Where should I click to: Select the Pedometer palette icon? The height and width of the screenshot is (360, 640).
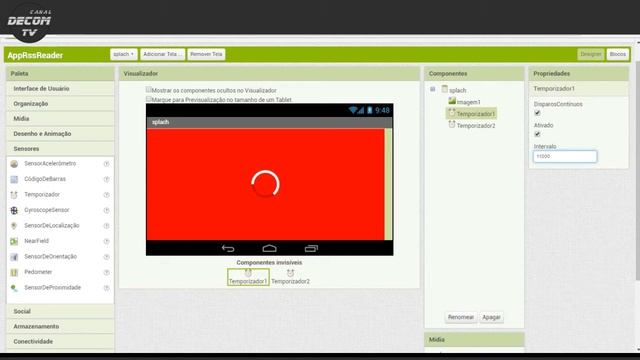point(14,272)
